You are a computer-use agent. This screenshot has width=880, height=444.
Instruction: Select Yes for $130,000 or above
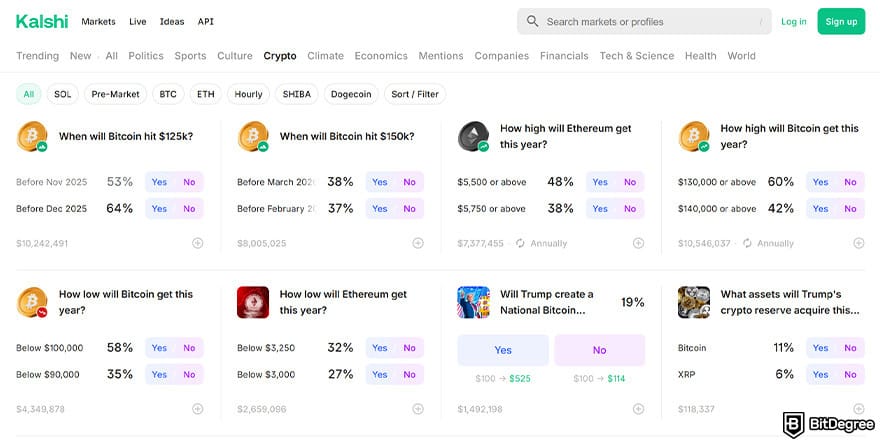[x=821, y=182]
